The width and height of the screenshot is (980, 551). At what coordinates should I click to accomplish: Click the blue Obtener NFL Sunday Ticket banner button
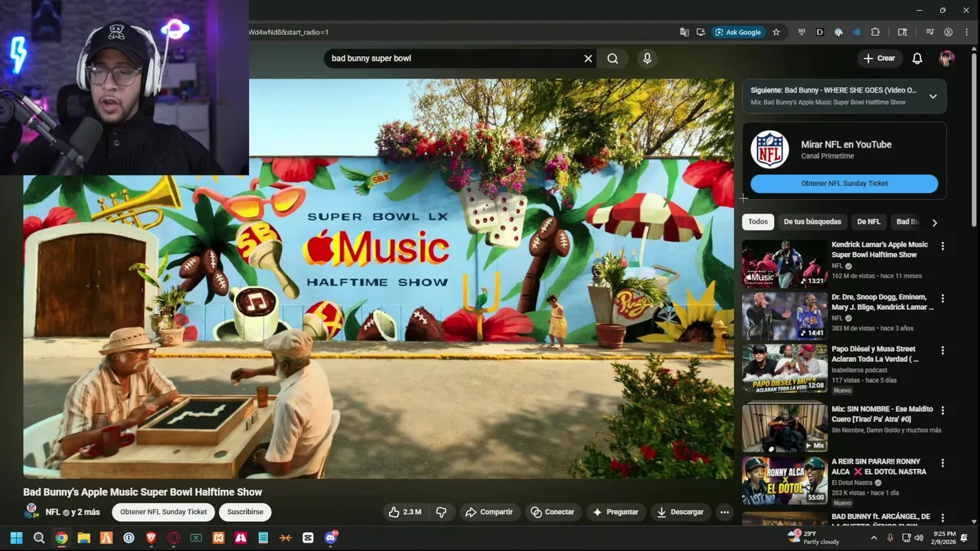coord(844,184)
